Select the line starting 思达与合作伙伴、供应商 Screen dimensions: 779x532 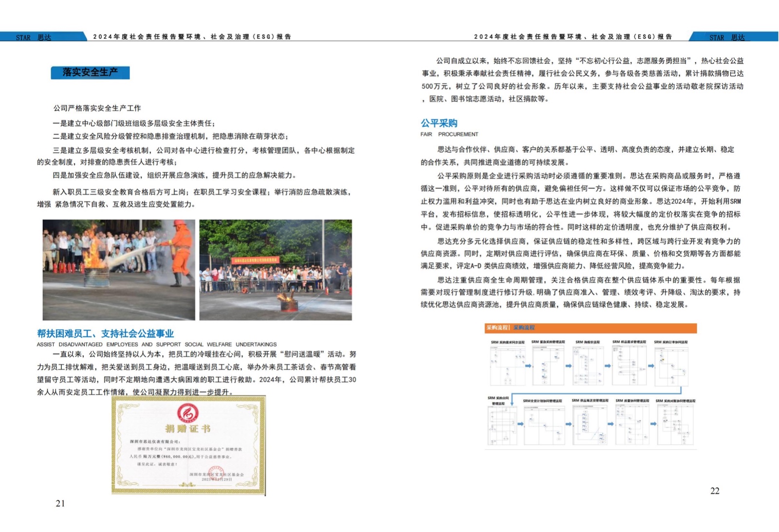pos(586,149)
